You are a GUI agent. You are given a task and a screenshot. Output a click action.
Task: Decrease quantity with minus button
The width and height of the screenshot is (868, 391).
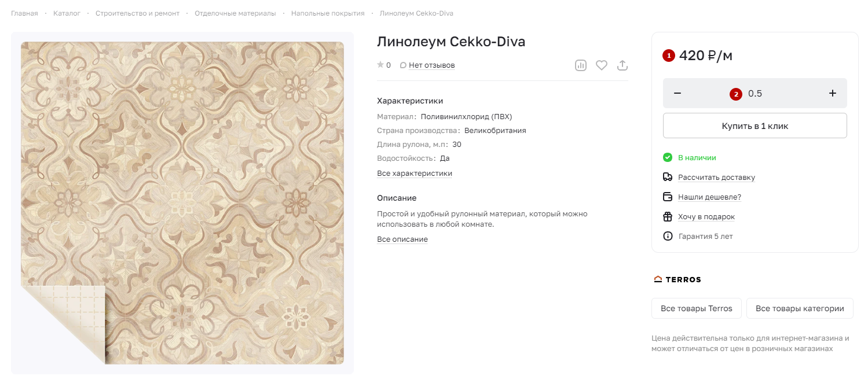(677, 93)
